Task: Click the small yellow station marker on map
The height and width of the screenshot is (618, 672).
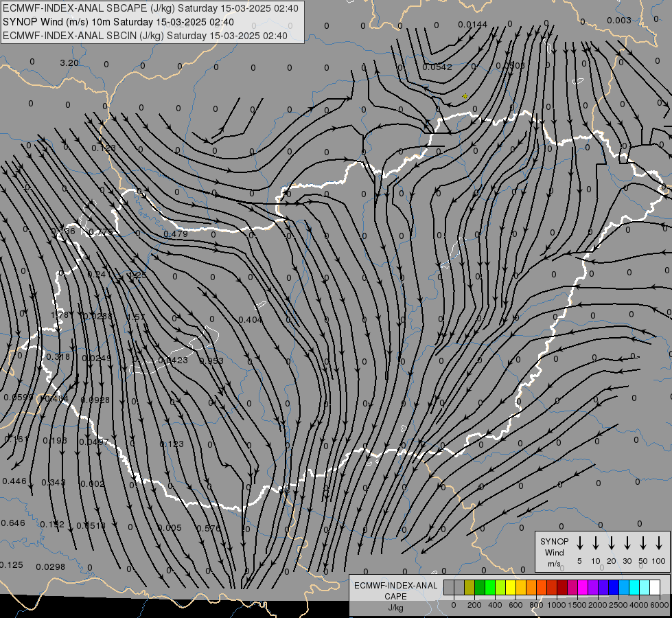Action: pyautogui.click(x=465, y=97)
